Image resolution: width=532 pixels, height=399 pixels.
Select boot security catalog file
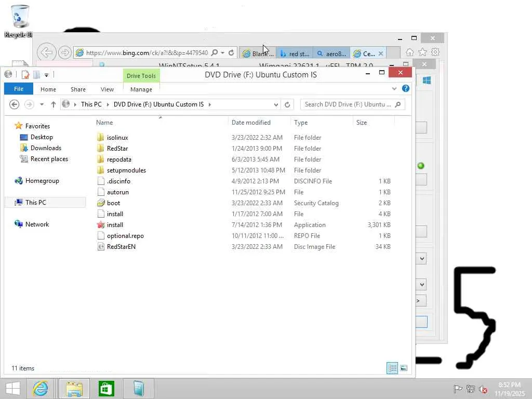tap(113, 203)
